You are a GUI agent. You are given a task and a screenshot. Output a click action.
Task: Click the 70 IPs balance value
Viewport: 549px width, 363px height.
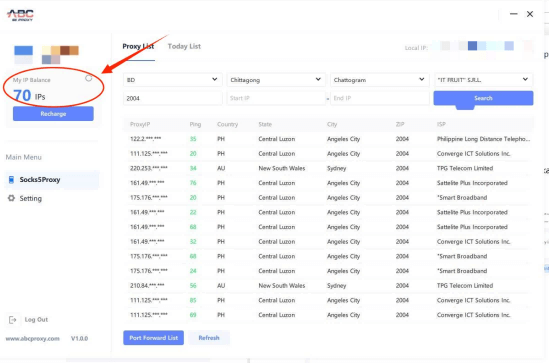point(29,96)
